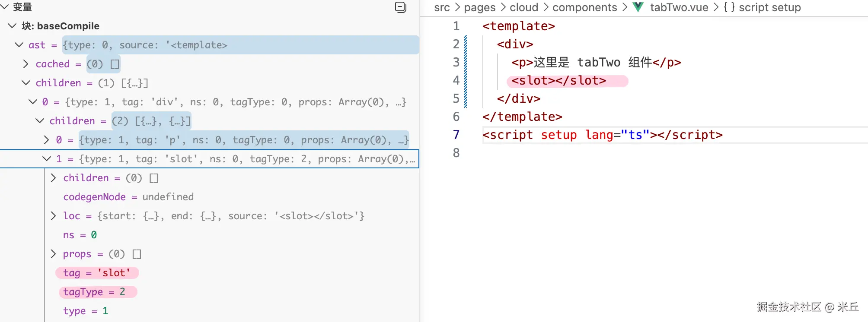
Task: Click line number 1 in the gutter
Action: [456, 26]
